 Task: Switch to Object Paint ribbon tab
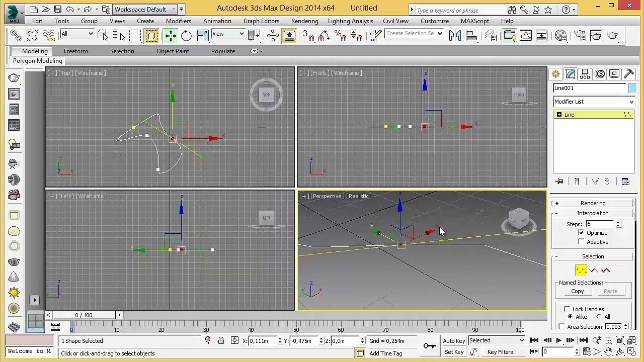click(x=173, y=51)
